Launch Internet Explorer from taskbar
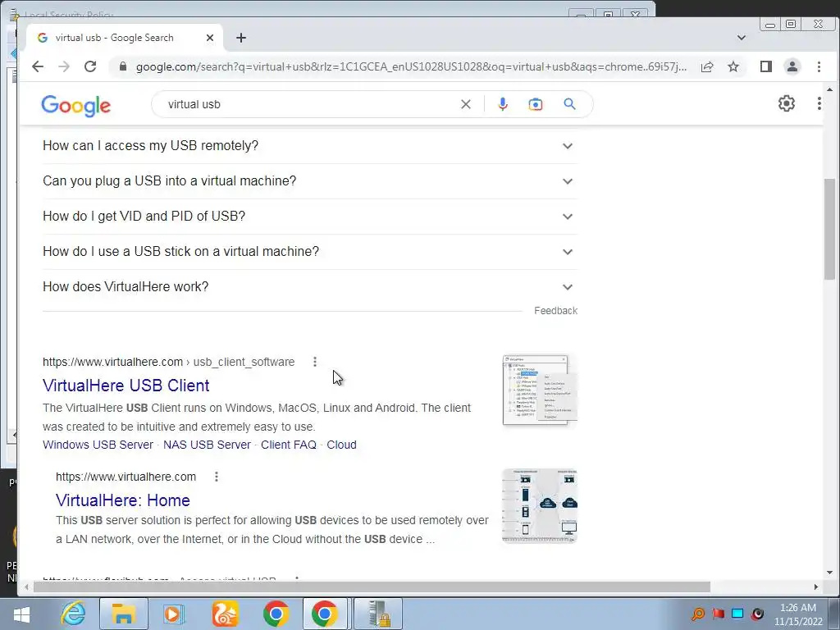This screenshot has height=630, width=840. 73,614
